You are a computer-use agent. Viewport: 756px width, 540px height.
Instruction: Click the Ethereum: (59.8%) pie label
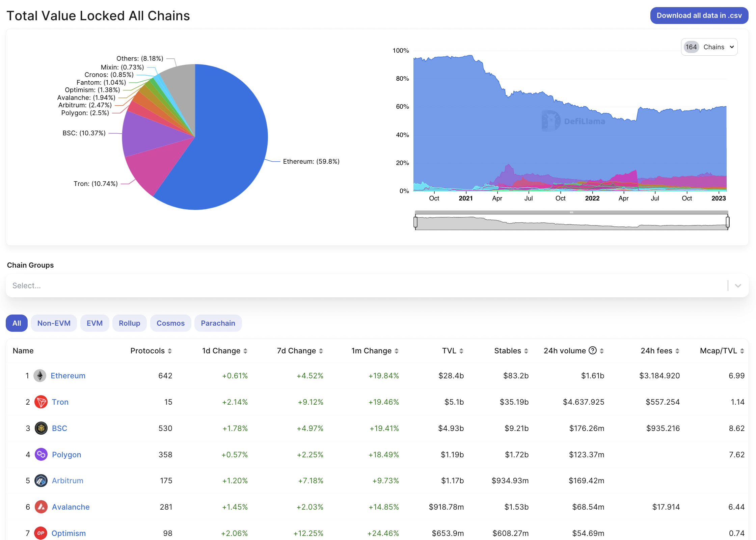pyautogui.click(x=311, y=161)
